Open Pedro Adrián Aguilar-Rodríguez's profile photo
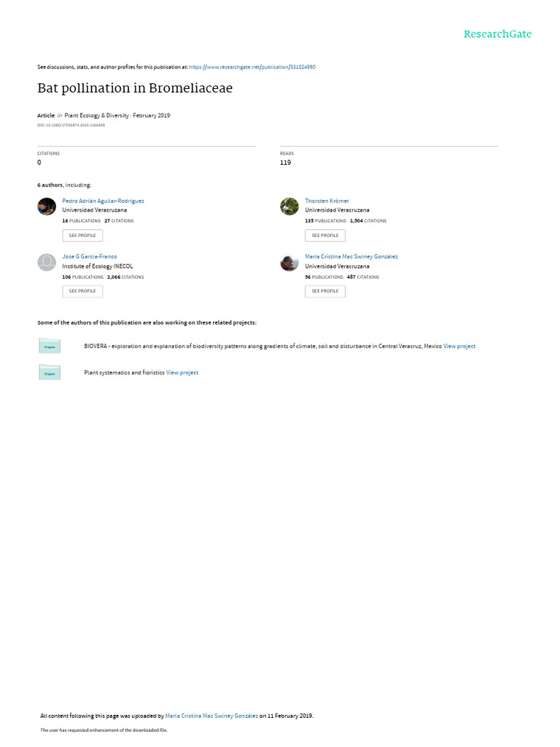 click(x=47, y=206)
